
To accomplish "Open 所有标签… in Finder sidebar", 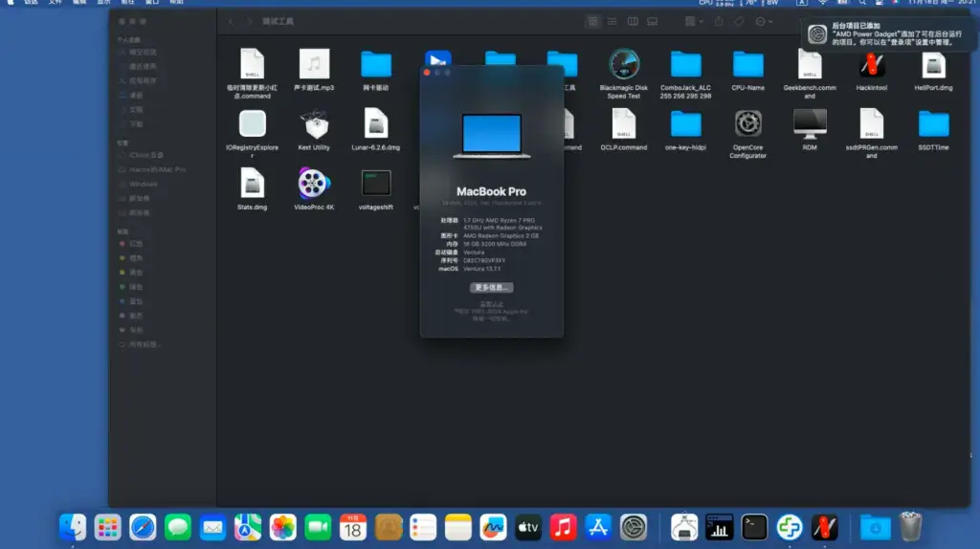I will coord(145,344).
